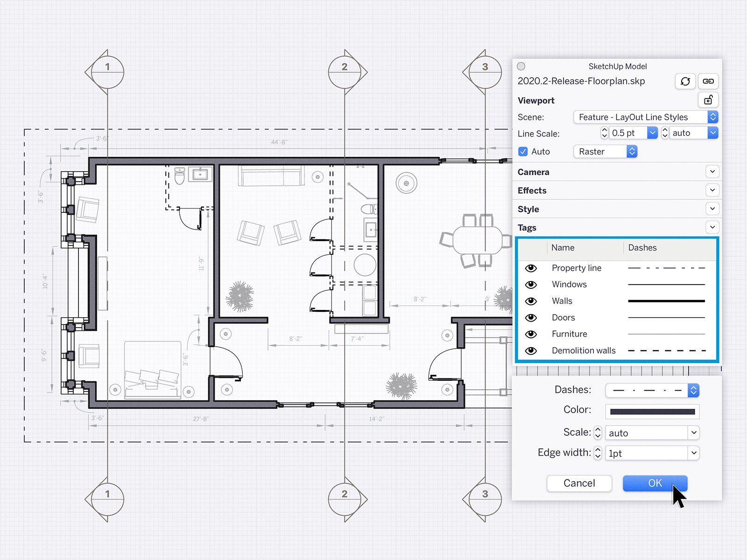
Task: Click the chain link icon to relink the model
Action: (x=708, y=81)
